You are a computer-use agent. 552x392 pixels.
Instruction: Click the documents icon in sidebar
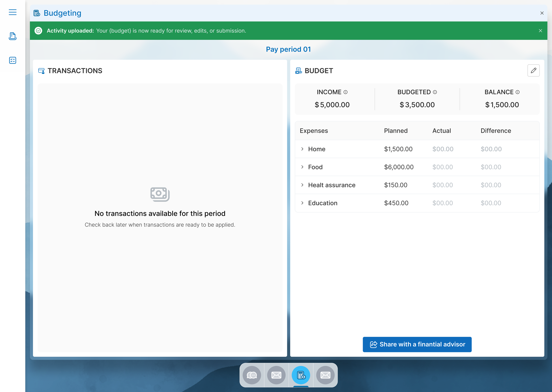[13, 36]
